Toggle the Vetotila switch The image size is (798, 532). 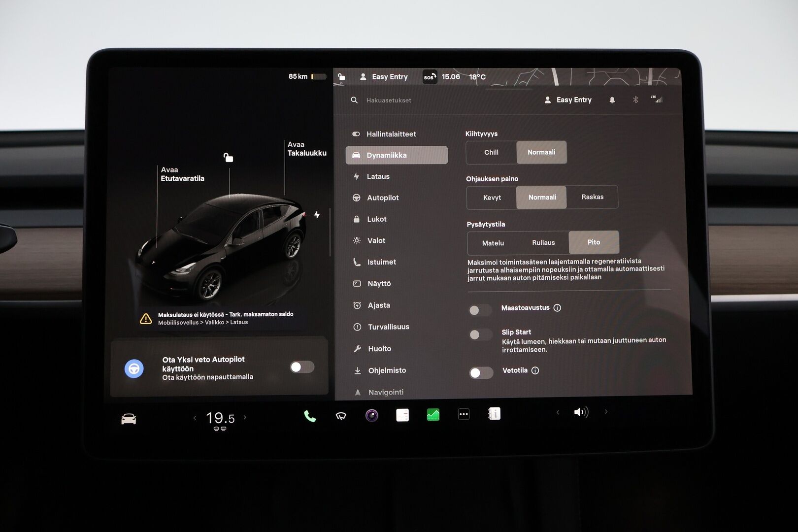[481, 373]
